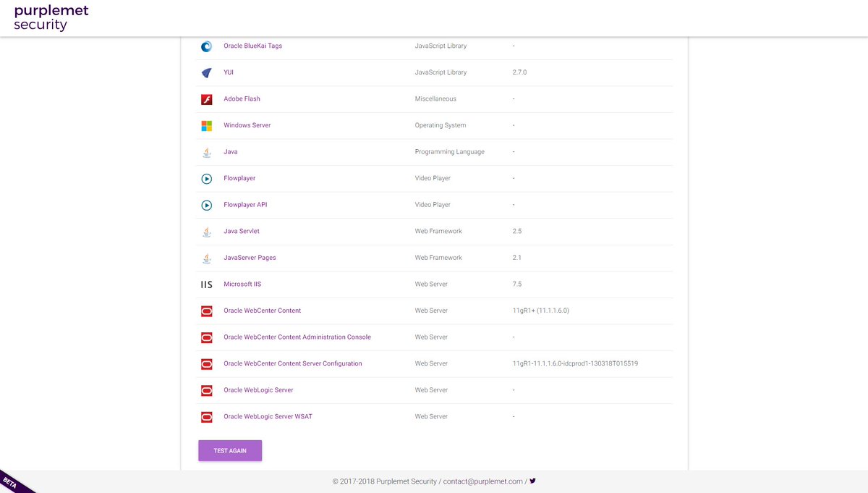Click the Windows Server logo icon

coord(206,125)
